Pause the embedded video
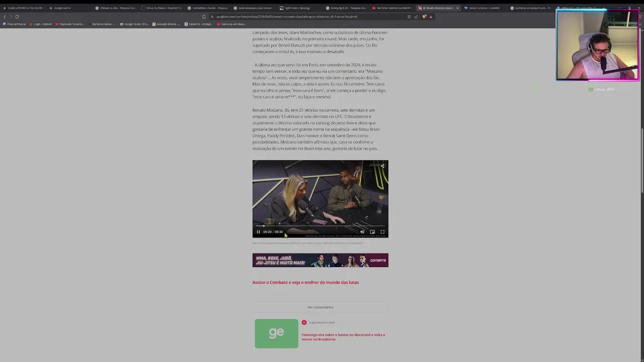 point(258,232)
